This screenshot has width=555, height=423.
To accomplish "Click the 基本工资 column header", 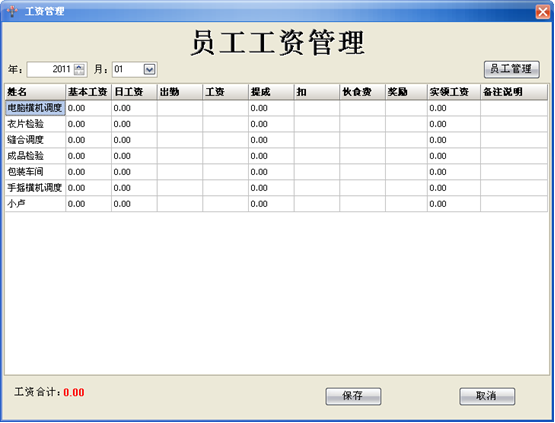I will tap(88, 92).
